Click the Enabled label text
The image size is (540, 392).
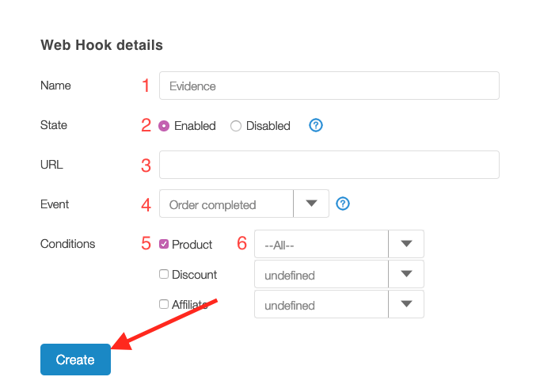pyautogui.click(x=195, y=126)
